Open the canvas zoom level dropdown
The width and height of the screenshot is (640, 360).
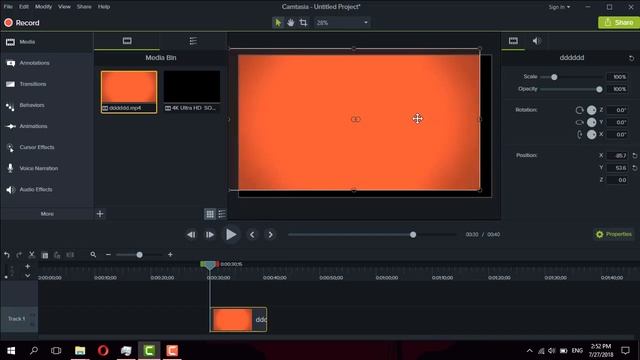pyautogui.click(x=342, y=22)
